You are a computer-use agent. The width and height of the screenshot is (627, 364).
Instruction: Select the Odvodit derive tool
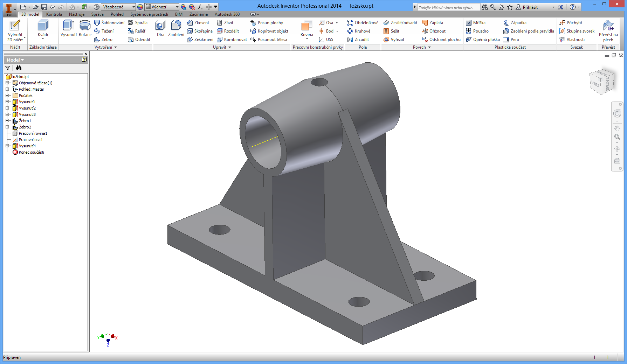click(x=139, y=40)
